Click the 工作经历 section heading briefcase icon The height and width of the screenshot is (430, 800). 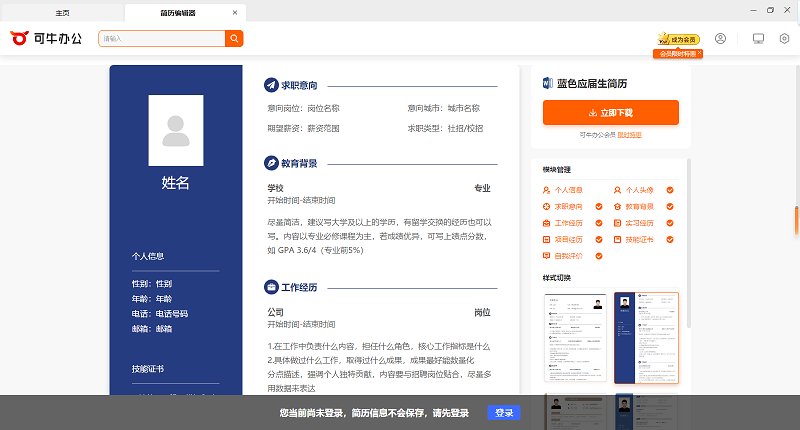point(271,287)
